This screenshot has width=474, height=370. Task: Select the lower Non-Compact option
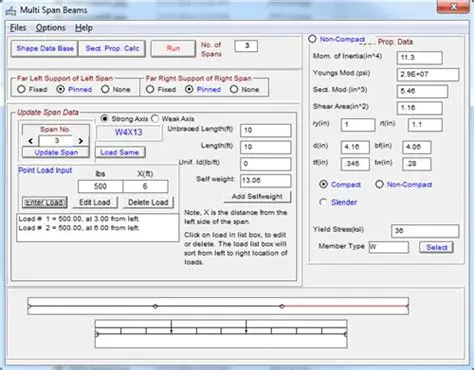pos(404,184)
